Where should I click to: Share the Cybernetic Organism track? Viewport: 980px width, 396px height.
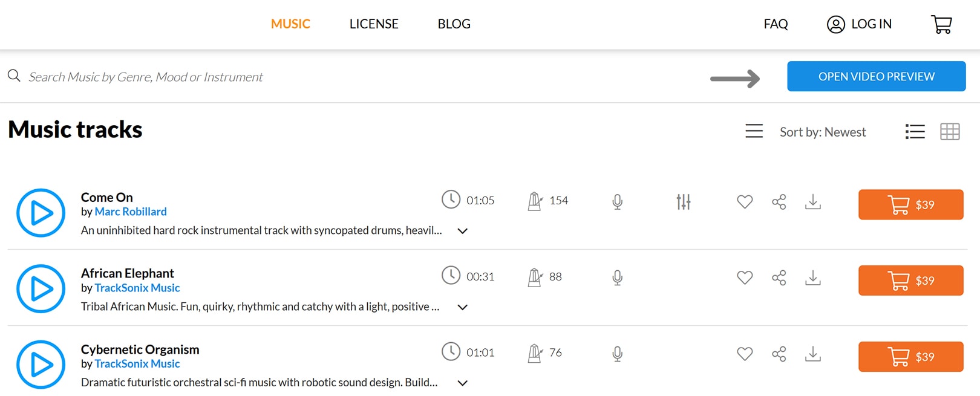(x=779, y=354)
